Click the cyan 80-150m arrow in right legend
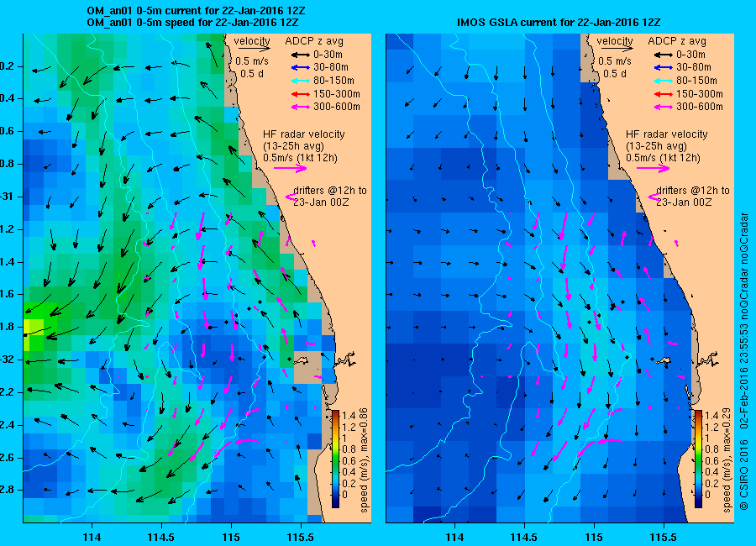Screen dimensions: 756x546 [x=664, y=81]
